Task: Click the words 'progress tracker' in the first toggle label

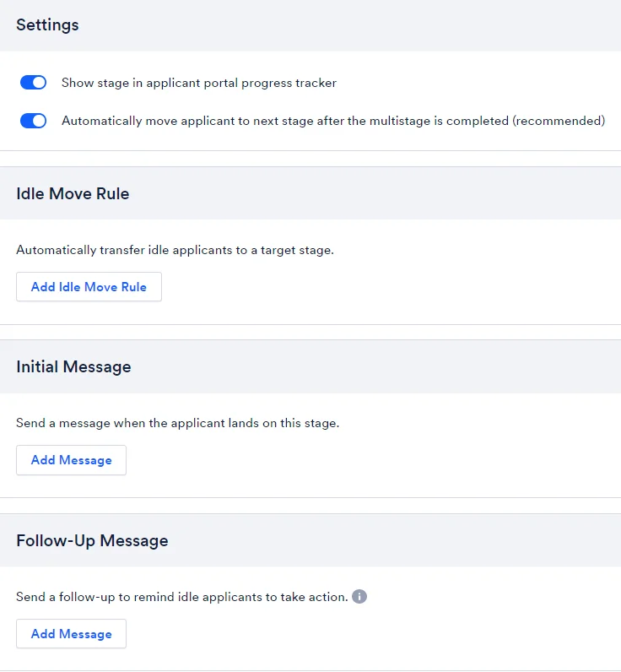Action: 289,83
